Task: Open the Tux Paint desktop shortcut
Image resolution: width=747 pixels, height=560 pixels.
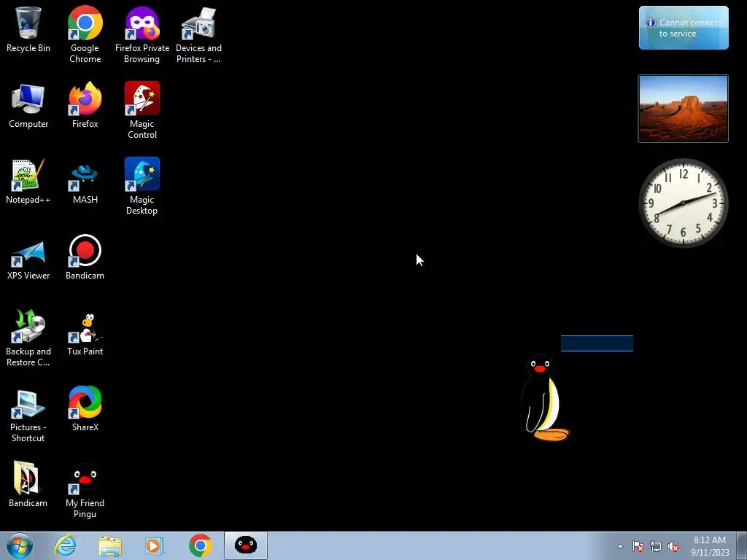Action: [x=85, y=332]
